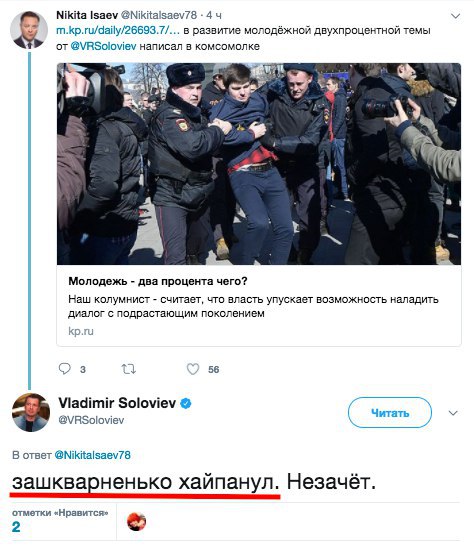Click the Vladimir Soloviev display name
Viewport: 474px width, 548px height.
tap(117, 403)
